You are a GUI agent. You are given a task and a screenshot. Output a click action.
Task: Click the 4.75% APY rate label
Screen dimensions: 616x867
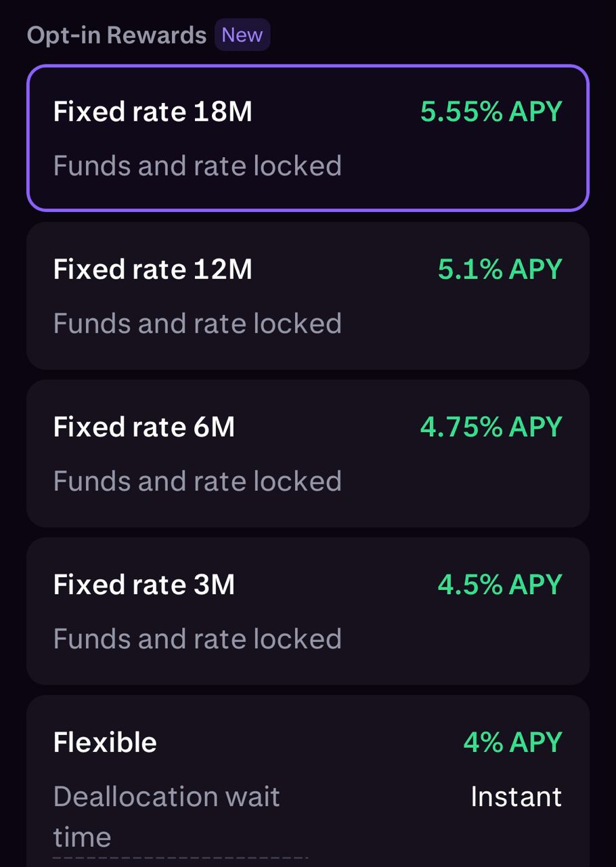pyautogui.click(x=491, y=427)
